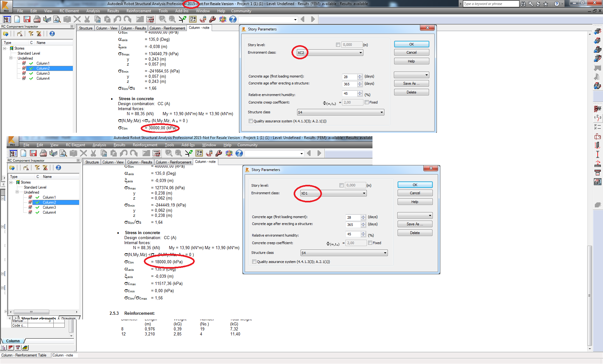Open combo box in upper main toolbar
The image size is (603, 364).
tap(268, 19)
